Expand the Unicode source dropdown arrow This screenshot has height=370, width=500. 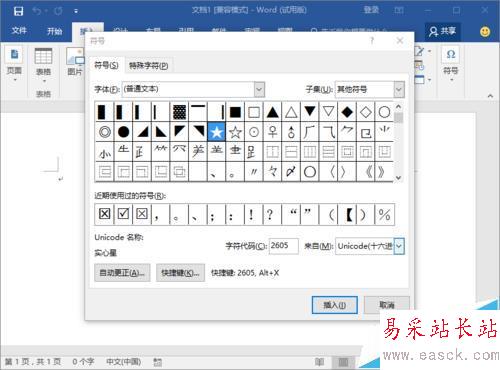point(399,246)
